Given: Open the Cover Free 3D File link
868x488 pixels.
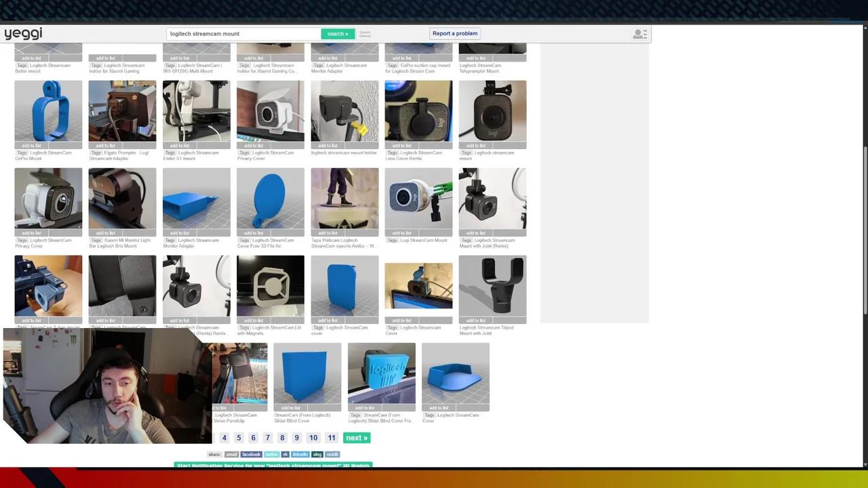Looking at the screenshot, I should tap(266, 243).
